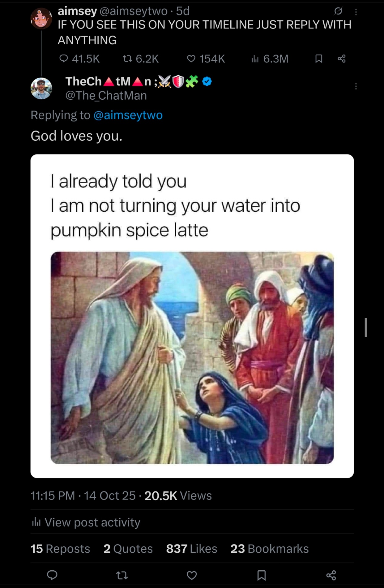Open the @aimseytwo mention link
384x588 pixels.
128,115
